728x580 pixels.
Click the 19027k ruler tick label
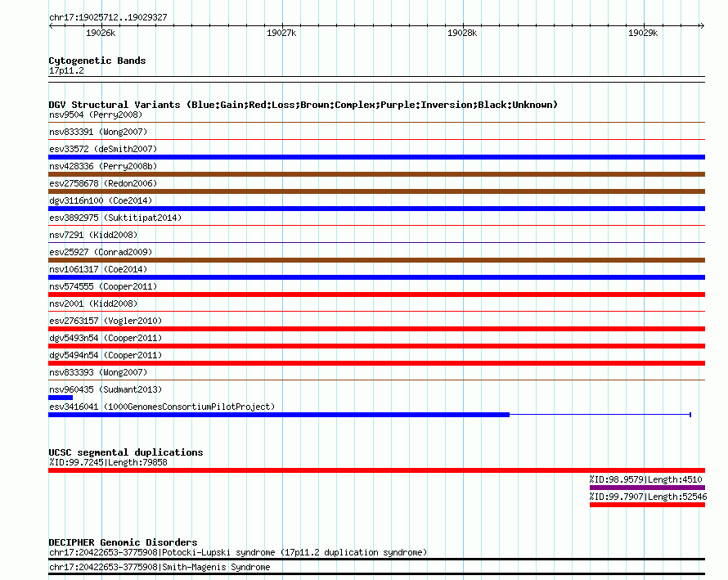click(281, 33)
